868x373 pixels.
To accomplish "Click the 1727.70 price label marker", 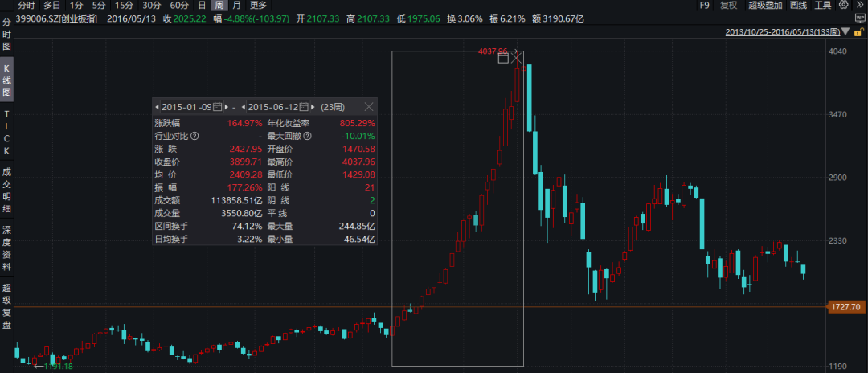I will 847,306.
